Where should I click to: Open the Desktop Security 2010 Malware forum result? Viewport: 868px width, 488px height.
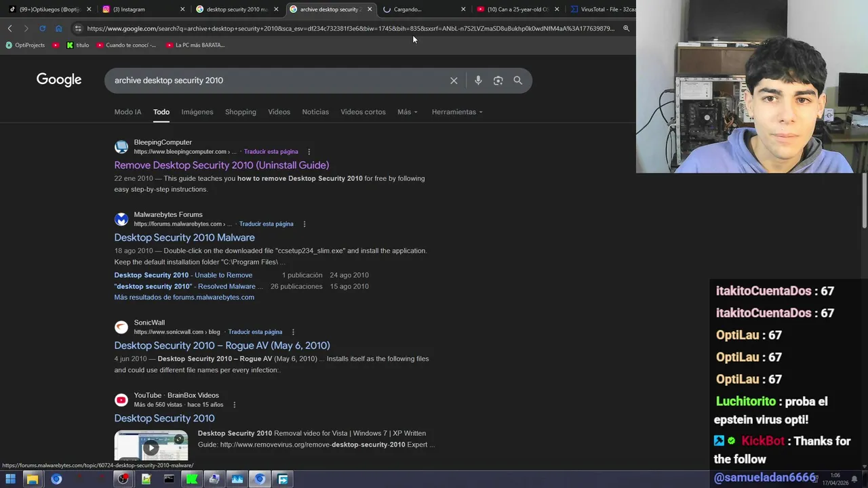184,238
